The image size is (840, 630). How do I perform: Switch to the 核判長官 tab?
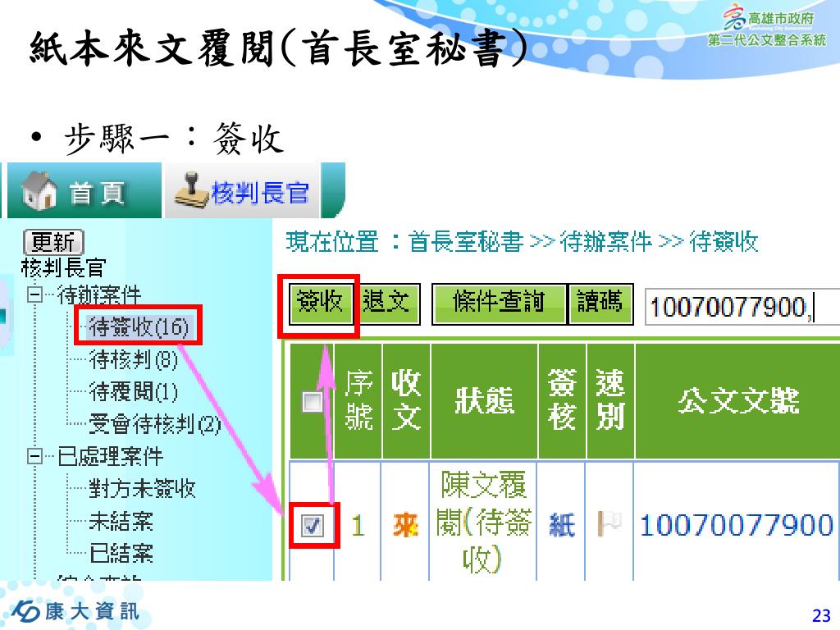[242, 190]
